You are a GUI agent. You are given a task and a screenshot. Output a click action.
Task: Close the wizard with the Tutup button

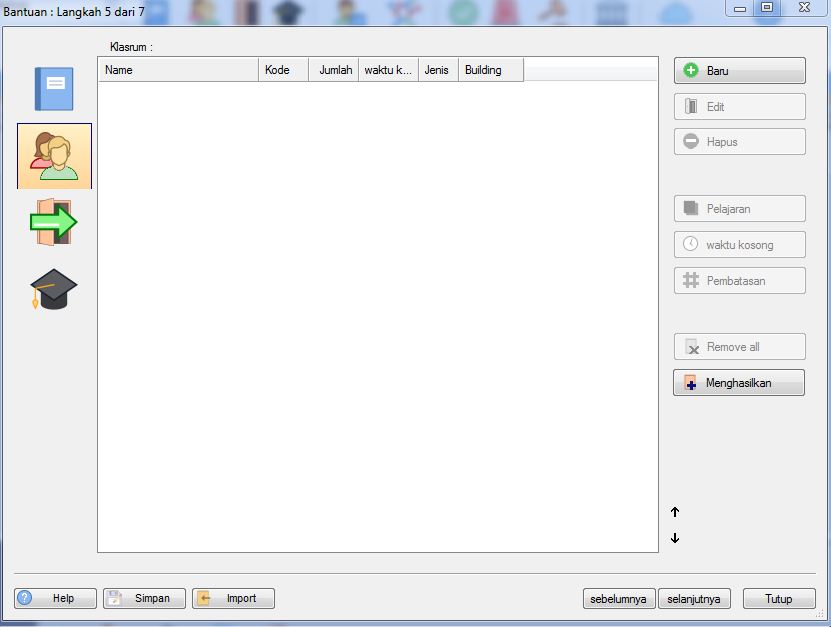click(x=779, y=599)
